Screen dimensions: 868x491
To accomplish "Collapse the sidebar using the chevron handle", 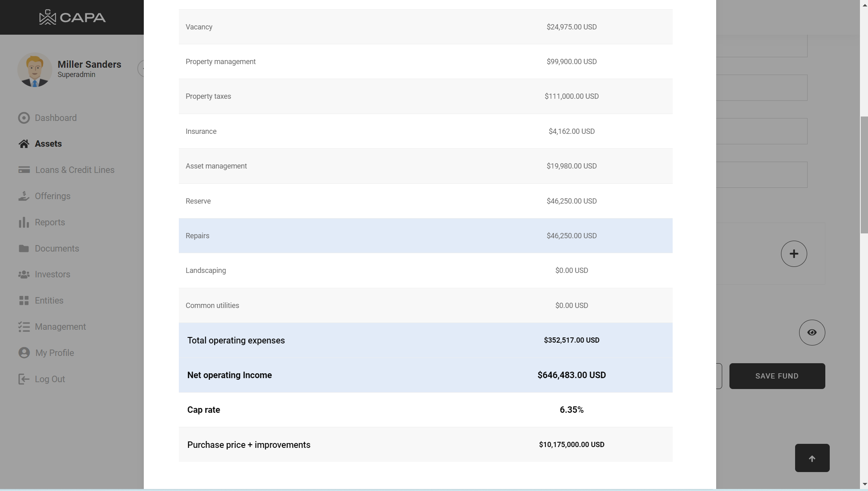I will tap(141, 69).
